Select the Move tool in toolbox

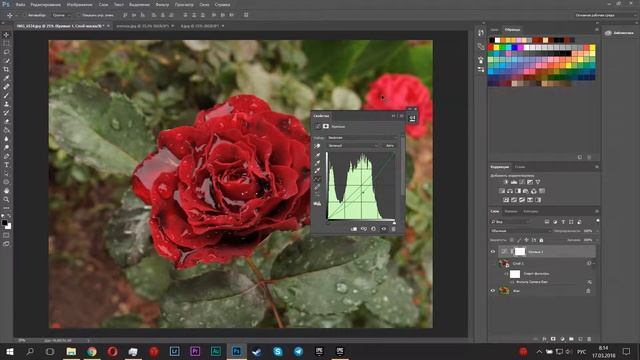click(6, 35)
